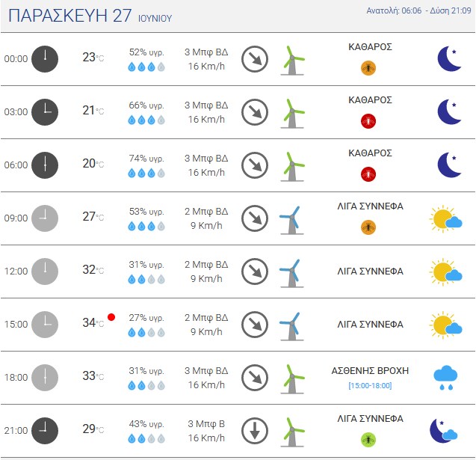Click the ΠΑΡΑΣΚΕΥΗ 27 day heading
The height and width of the screenshot is (460, 476).
tap(70, 16)
